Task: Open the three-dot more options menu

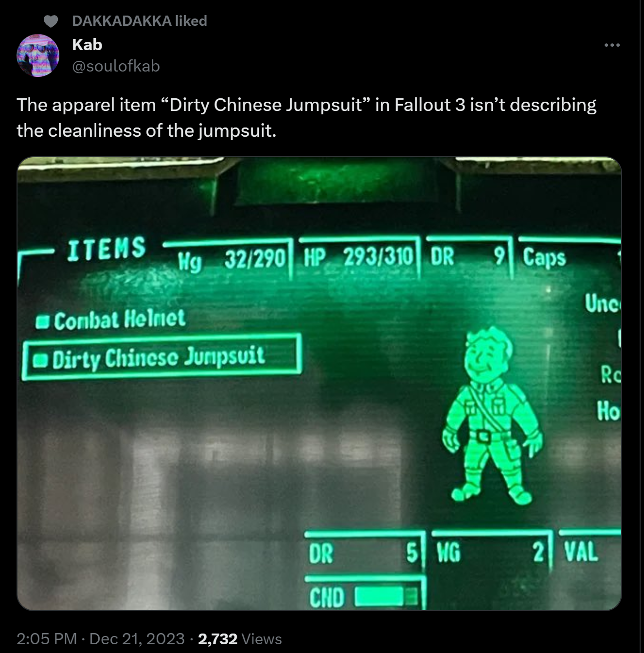Action: (x=612, y=45)
